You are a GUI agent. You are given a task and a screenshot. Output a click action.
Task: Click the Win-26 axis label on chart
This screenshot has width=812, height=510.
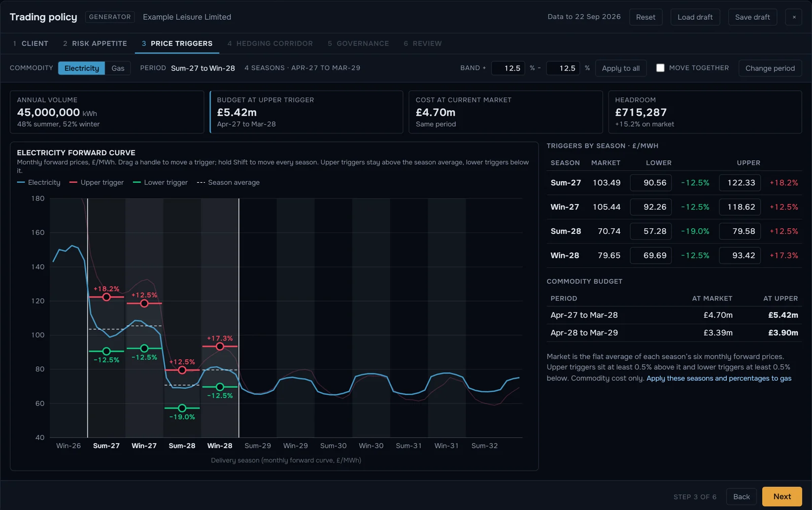(69, 446)
